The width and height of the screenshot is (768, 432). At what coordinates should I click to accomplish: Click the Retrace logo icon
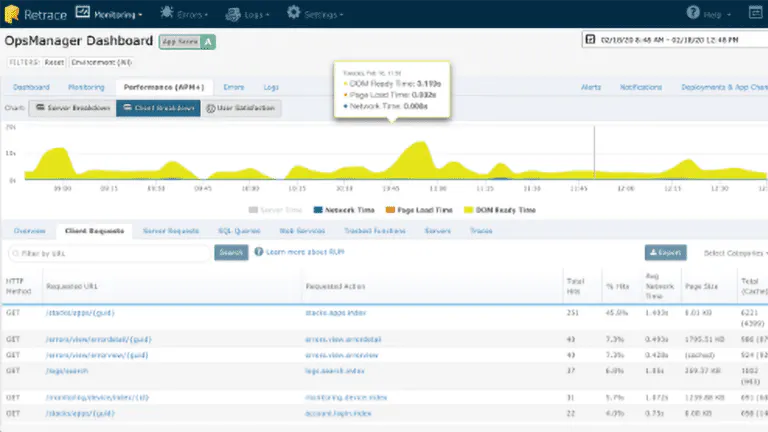point(12,14)
